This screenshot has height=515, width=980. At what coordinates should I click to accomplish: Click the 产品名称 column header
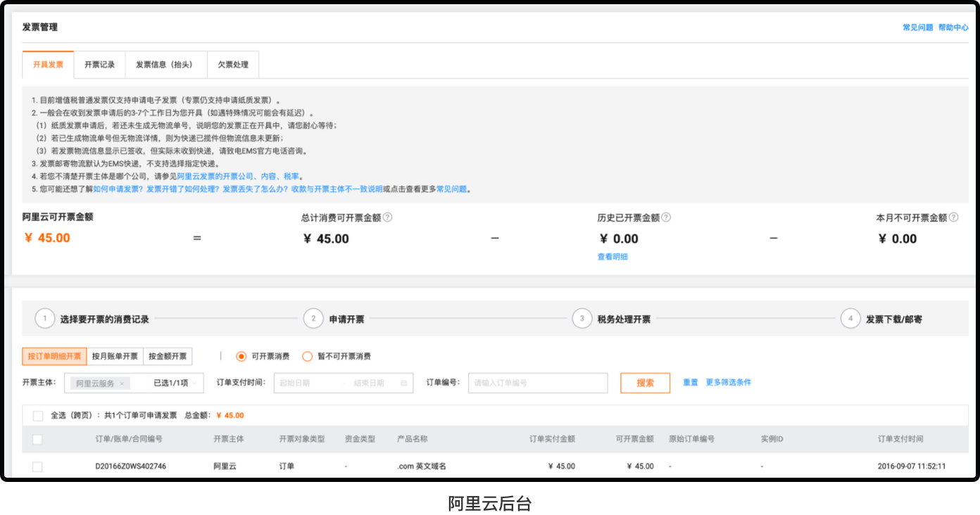413,439
